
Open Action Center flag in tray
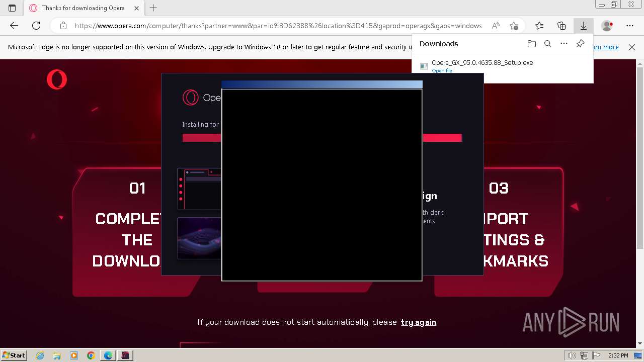(596, 355)
